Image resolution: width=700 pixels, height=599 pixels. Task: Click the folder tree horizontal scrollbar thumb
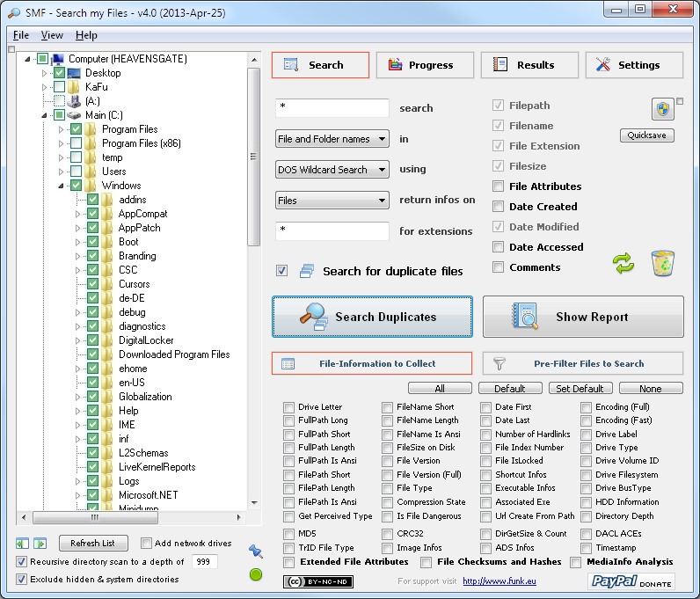coord(95,517)
